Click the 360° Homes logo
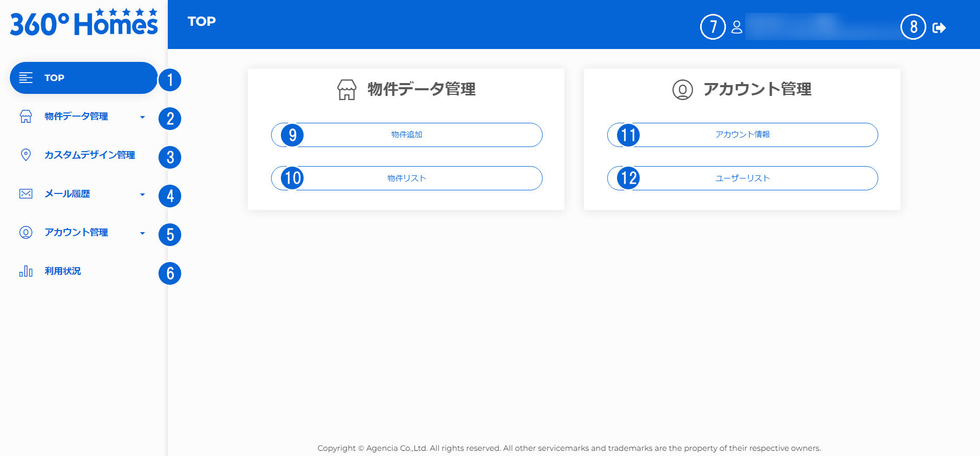Image resolution: width=980 pixels, height=456 pixels. click(84, 23)
